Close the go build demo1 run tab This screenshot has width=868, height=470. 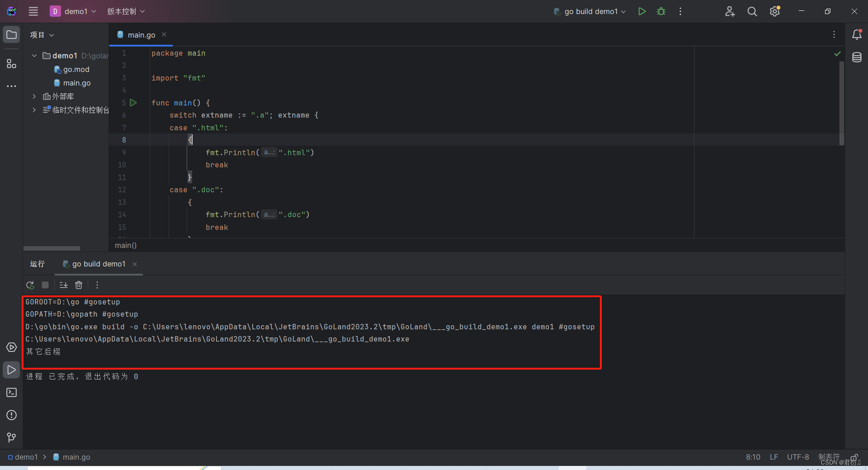(x=135, y=264)
